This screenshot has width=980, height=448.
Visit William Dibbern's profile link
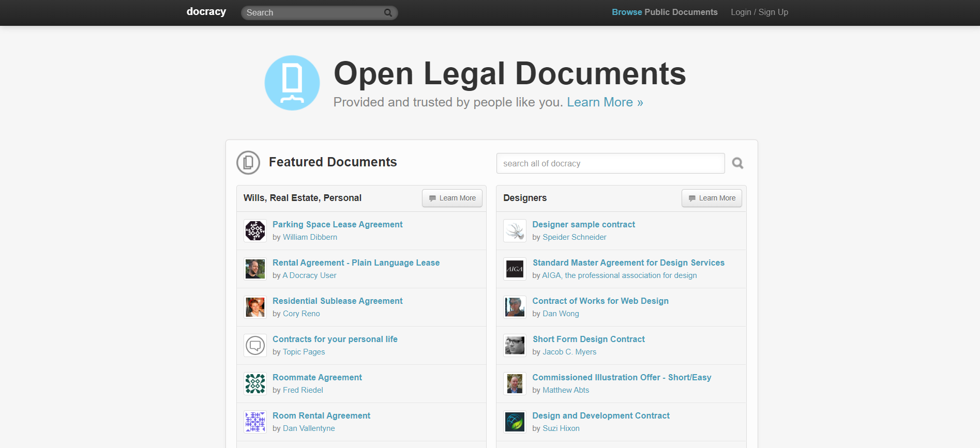coord(310,237)
